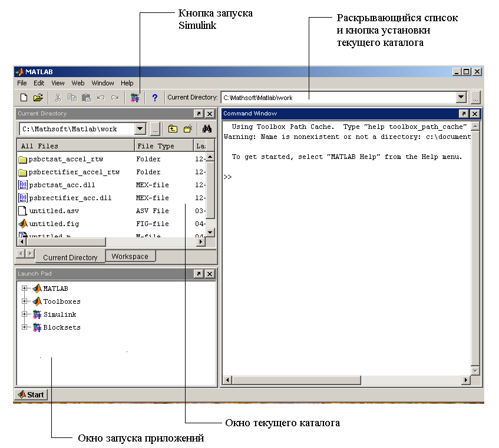499x448 pixels.
Task: Click the file list horizontal scrollbar thumb
Action: click(66, 242)
